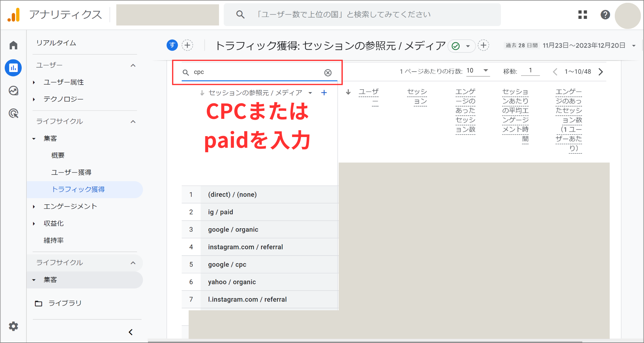Expand 収益化 tree item
Viewport: 644px width, 343px height.
[34, 224]
